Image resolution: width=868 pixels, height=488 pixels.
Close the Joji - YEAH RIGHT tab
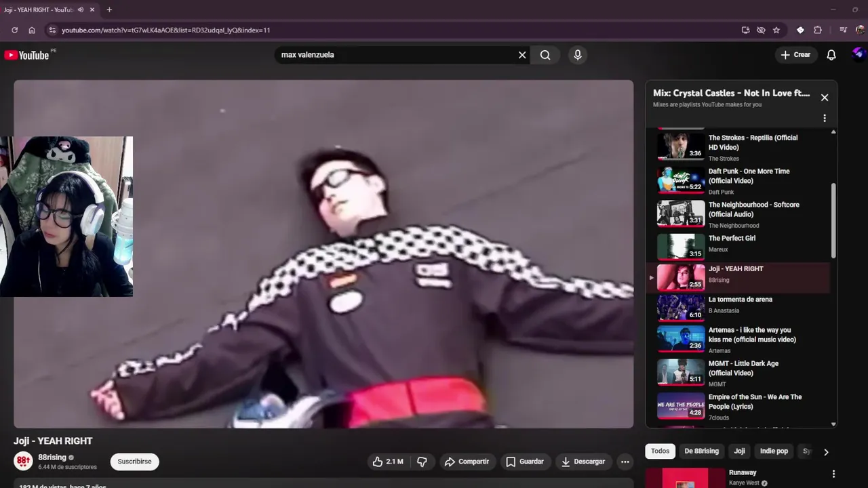point(92,9)
